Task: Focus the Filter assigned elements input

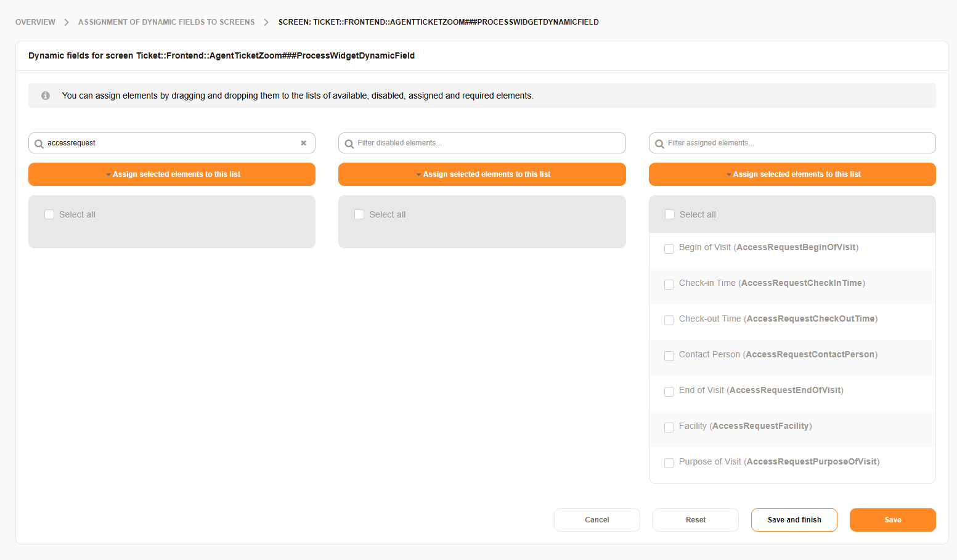Action: 798,143
